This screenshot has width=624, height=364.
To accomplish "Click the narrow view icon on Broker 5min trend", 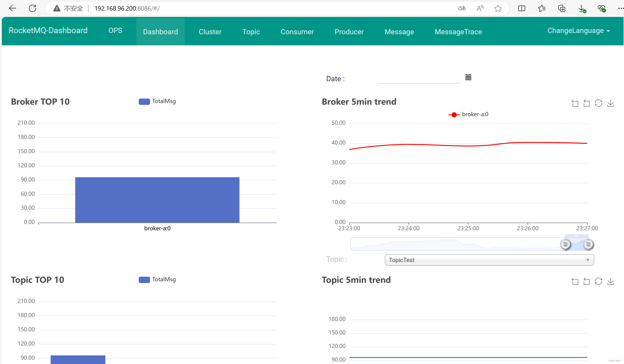I will coord(586,104).
